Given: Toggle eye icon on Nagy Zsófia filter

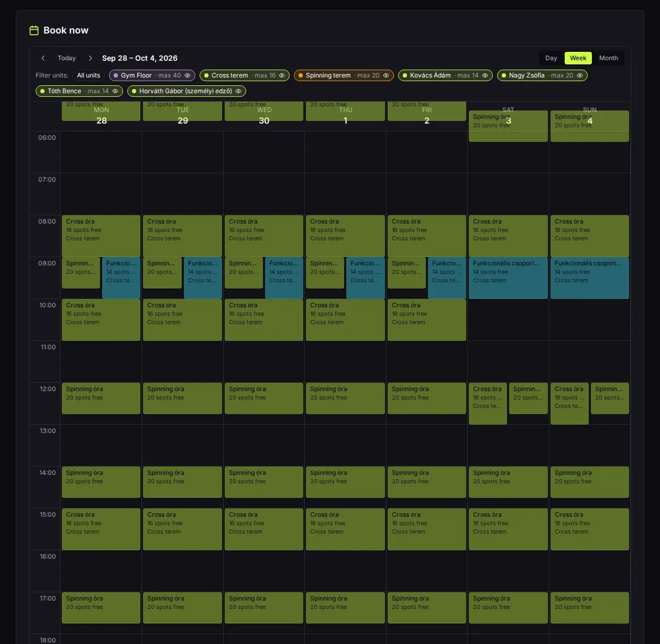Looking at the screenshot, I should pyautogui.click(x=580, y=75).
